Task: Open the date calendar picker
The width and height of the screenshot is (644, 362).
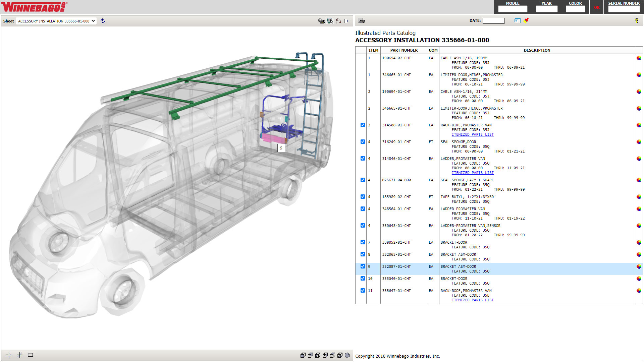Action: pyautogui.click(x=517, y=20)
